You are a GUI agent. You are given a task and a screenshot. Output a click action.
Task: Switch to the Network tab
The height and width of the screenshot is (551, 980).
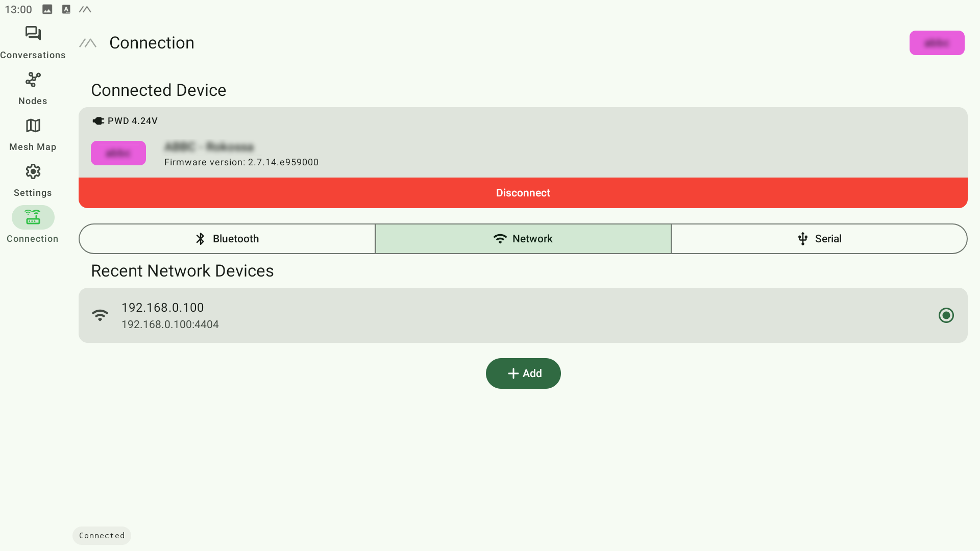coord(523,239)
